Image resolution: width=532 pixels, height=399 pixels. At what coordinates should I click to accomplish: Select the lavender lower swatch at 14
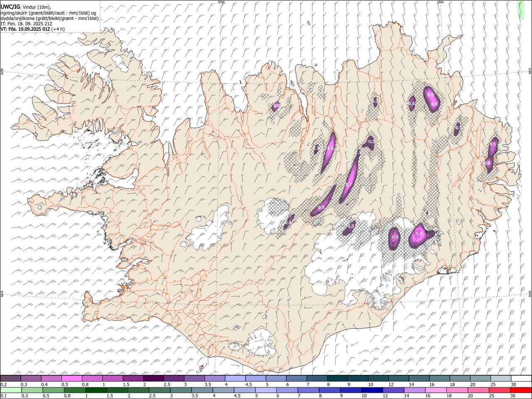414,390
